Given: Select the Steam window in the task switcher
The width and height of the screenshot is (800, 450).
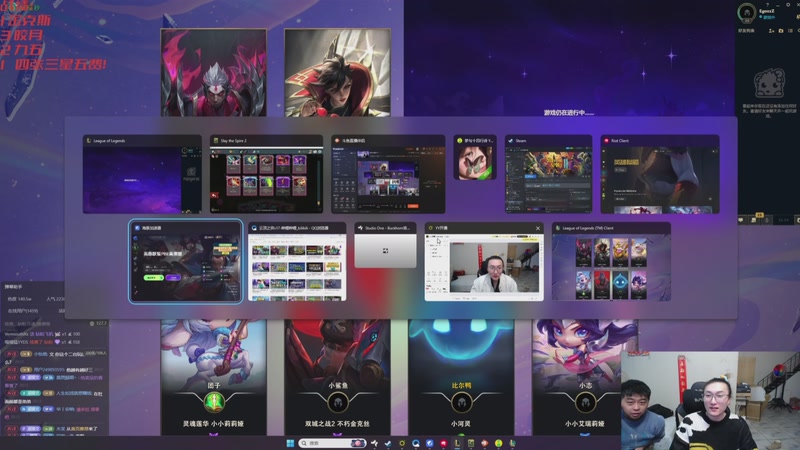Looking at the screenshot, I should pyautogui.click(x=548, y=174).
